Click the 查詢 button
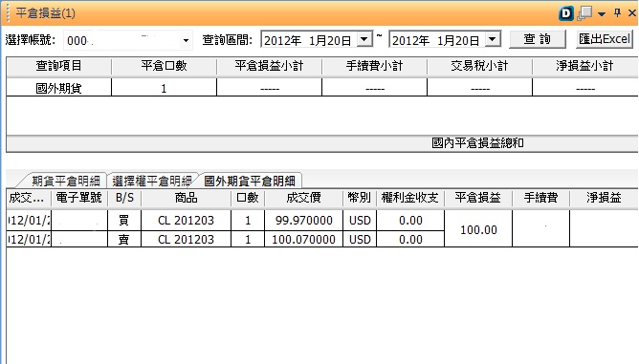The image size is (639, 364). click(537, 39)
